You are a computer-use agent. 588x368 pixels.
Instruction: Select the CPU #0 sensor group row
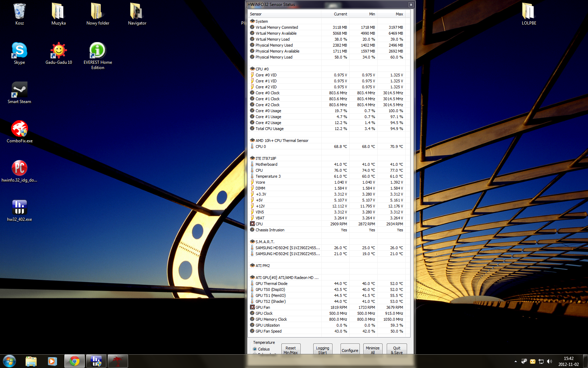click(327, 69)
